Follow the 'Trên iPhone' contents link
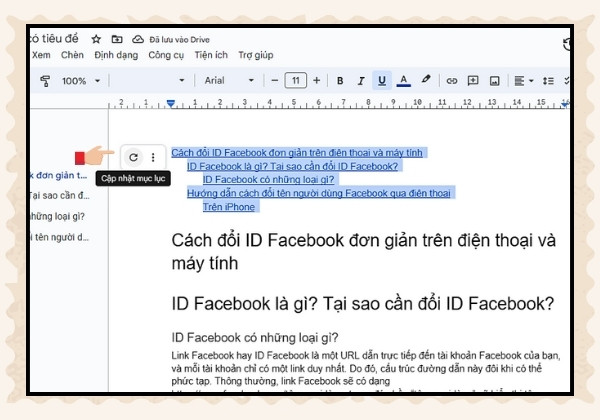Viewport: 600px width, 420px height. pos(228,207)
